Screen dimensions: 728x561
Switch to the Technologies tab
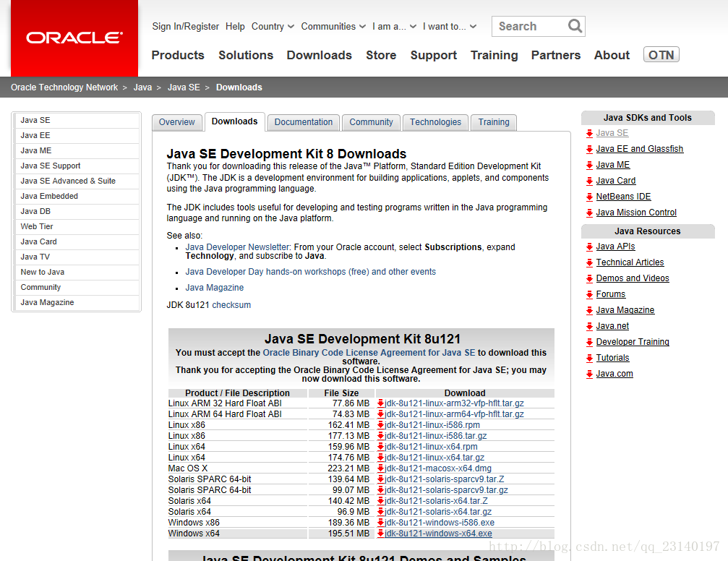(435, 122)
